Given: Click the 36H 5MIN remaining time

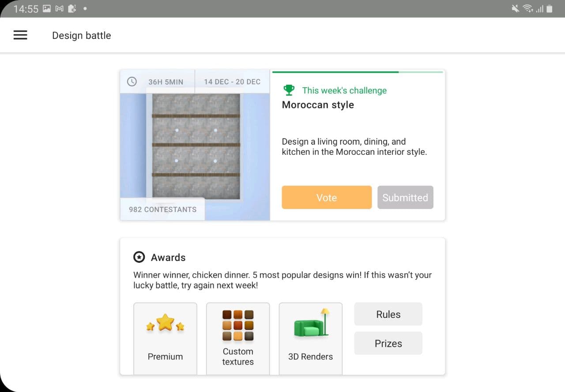Looking at the screenshot, I should tap(166, 82).
